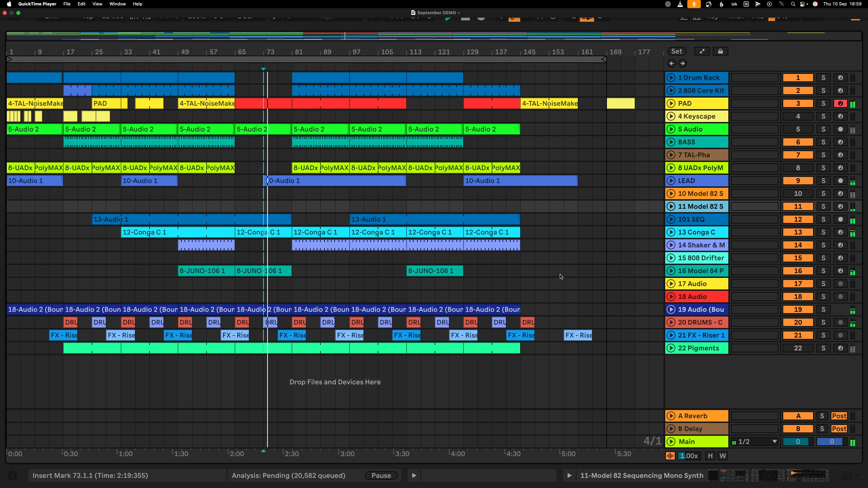The width and height of the screenshot is (868, 488).
Task: Click play arrow before 11-Model 82 device name
Action: pos(569,475)
